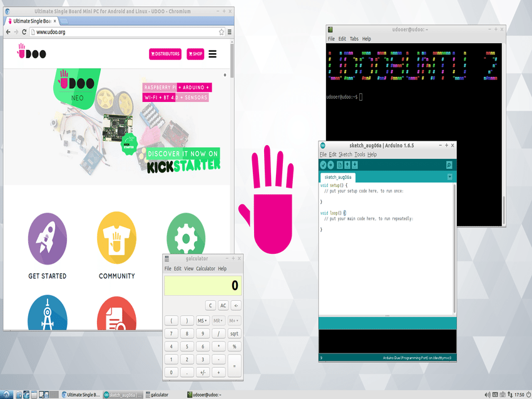Viewport: 532px width, 399px height.
Task: Click the Community t-shirt icon
Action: 116,238
